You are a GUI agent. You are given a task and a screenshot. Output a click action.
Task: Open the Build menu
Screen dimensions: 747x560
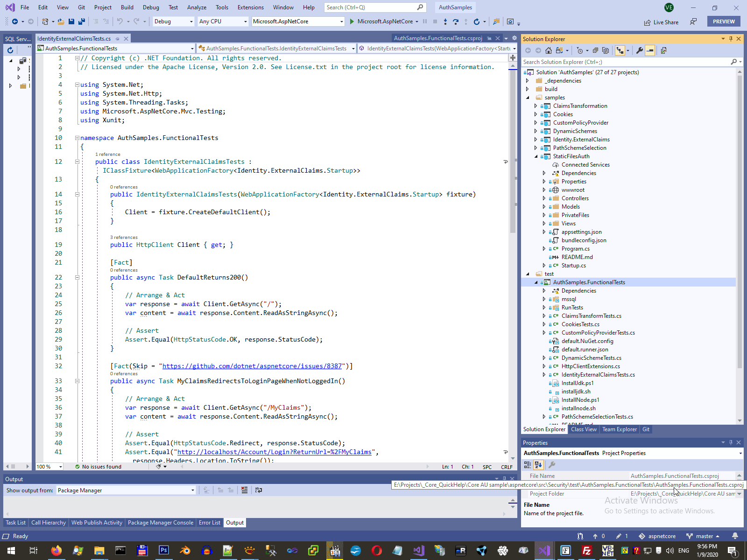click(127, 7)
